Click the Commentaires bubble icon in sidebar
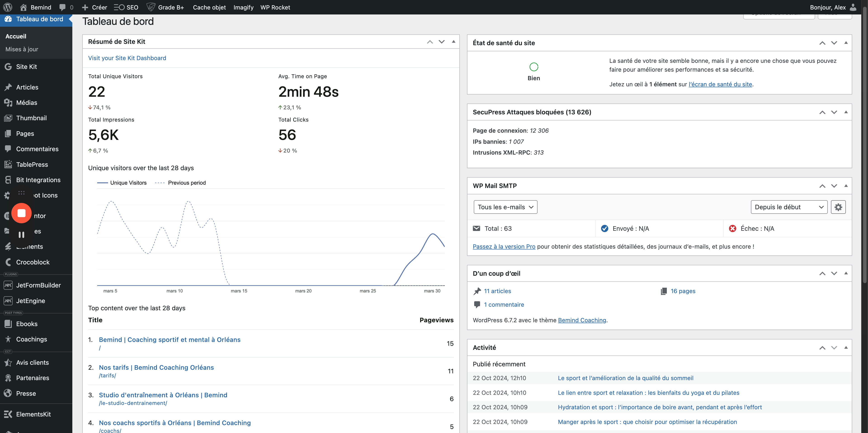 coord(8,149)
